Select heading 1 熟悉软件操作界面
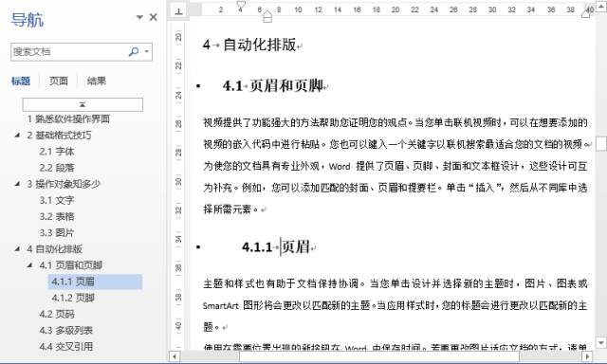This screenshot has height=364, width=607. (x=68, y=118)
